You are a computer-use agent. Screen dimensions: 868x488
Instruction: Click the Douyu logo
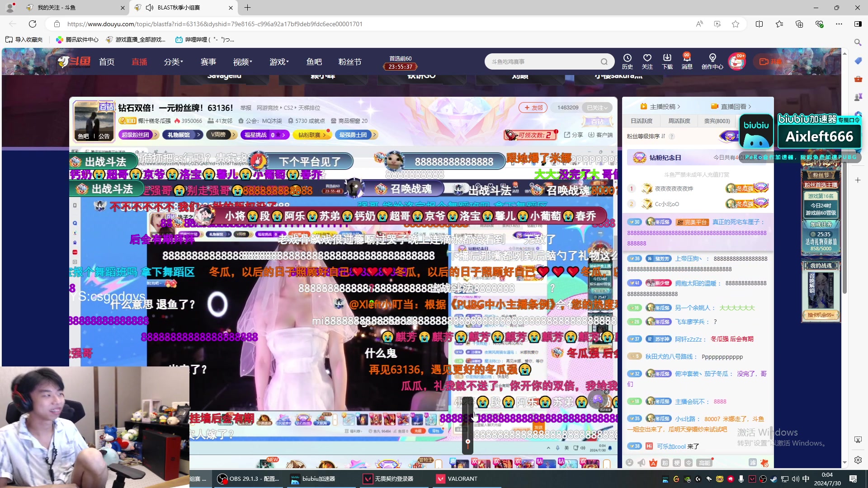[74, 61]
